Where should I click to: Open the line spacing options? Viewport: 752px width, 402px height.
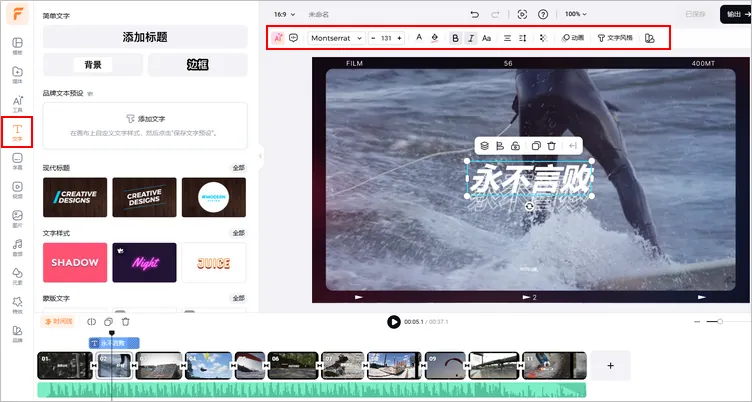coord(523,38)
